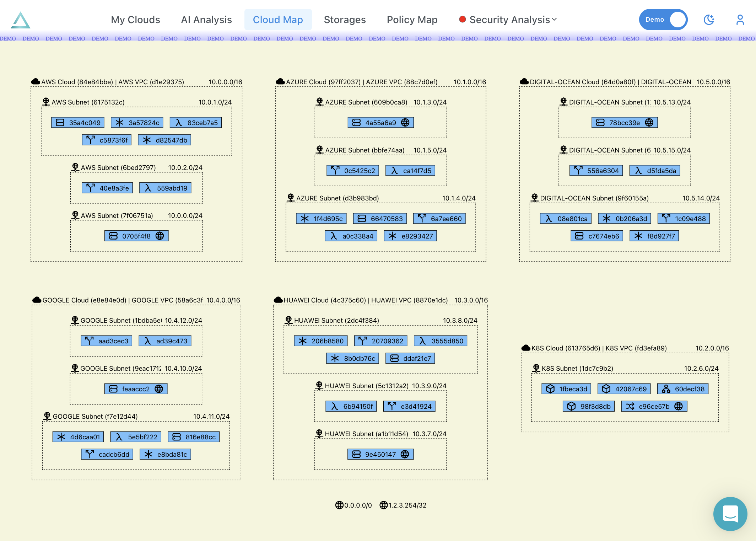Open the user profile icon
This screenshot has width=756, height=541.
(x=740, y=20)
